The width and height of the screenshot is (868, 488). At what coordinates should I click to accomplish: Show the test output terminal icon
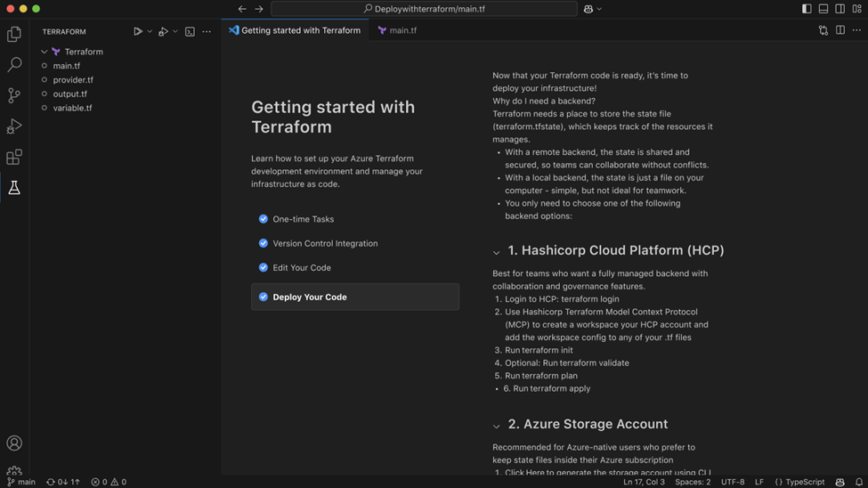pyautogui.click(x=190, y=31)
